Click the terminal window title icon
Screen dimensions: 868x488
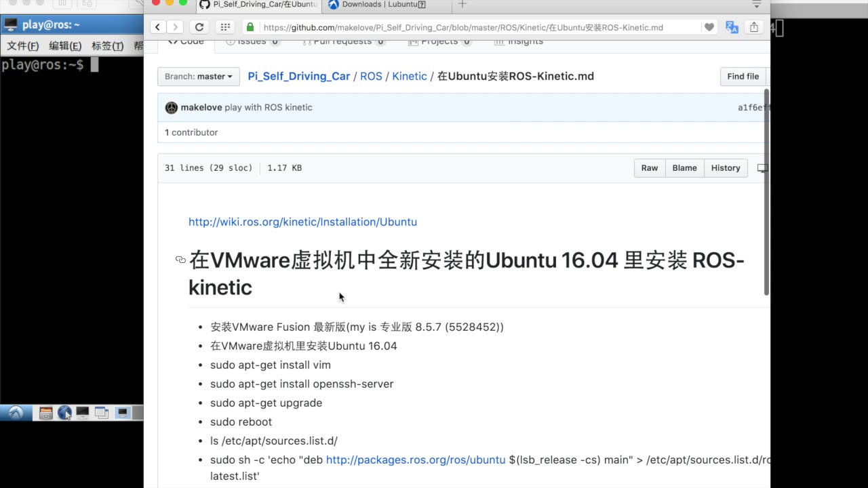(10, 25)
